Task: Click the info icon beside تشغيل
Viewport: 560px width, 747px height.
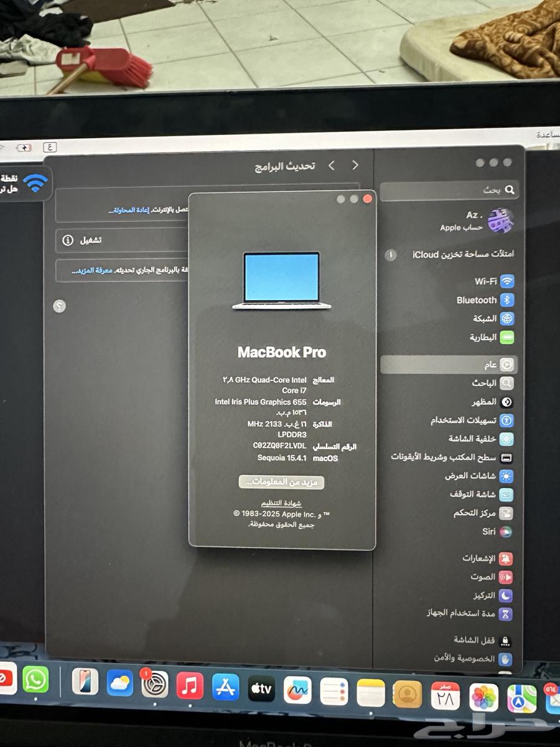Action: pos(68,240)
